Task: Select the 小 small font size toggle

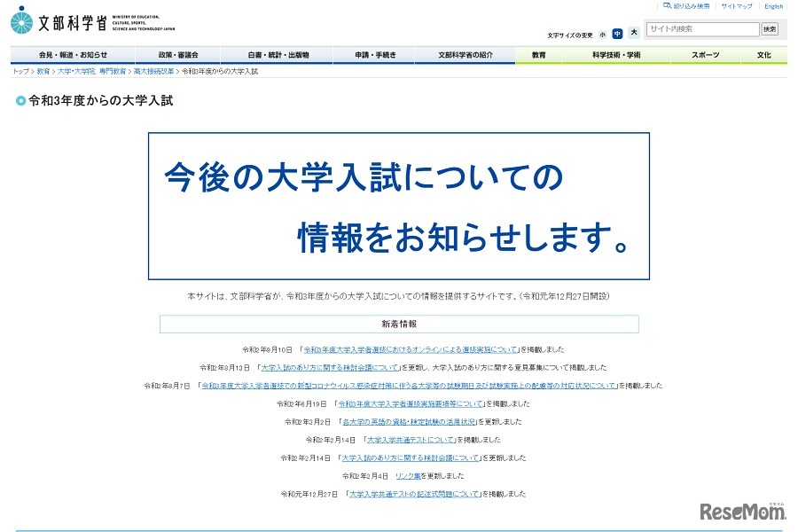Action: pos(600,34)
